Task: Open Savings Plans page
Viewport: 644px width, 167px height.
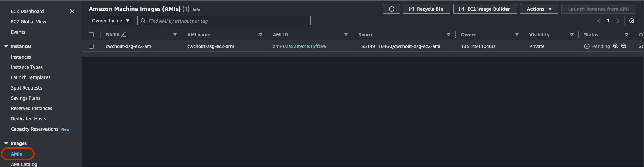Action: (26, 98)
